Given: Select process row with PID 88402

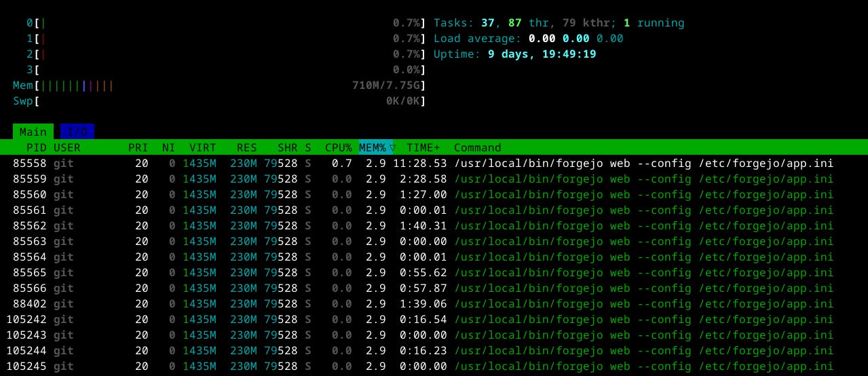Looking at the screenshot, I should [x=434, y=303].
